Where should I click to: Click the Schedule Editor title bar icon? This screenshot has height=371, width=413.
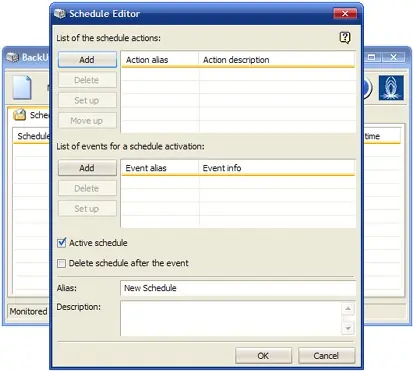pyautogui.click(x=60, y=14)
